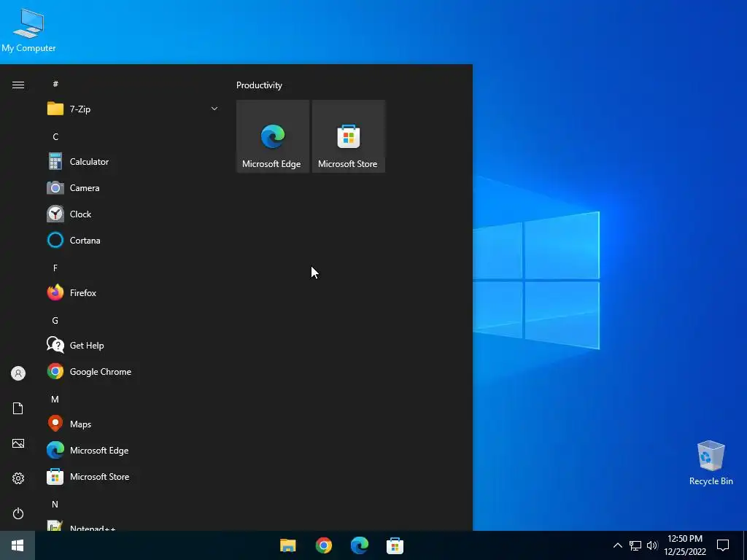747x560 pixels.
Task: Click the Microsoft Store Productivity tile
Action: click(348, 136)
